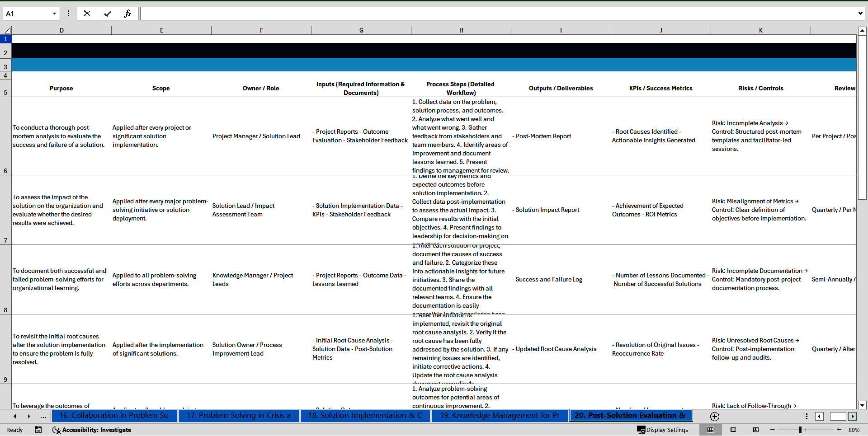Click zoom in plus button

[839, 430]
